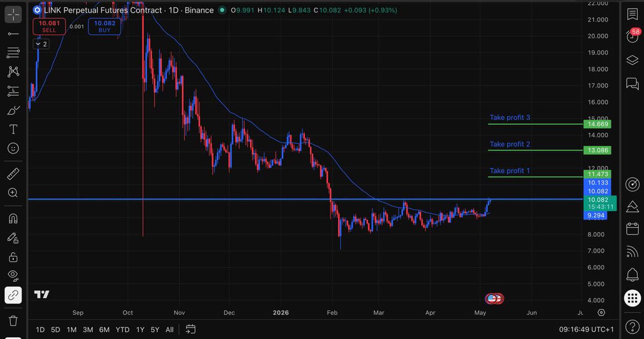This screenshot has height=339, width=644.
Task: Click the 2026 label on time axis
Action: click(x=281, y=312)
